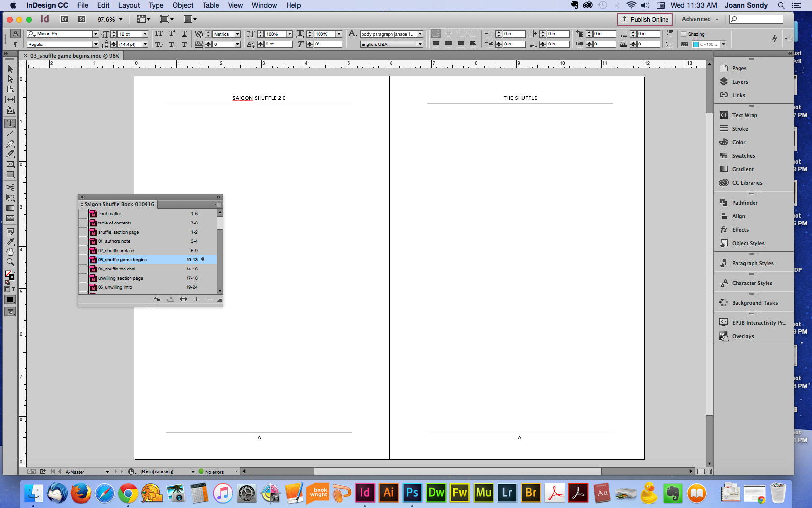Open the 12 pt font size dropdown

click(145, 34)
